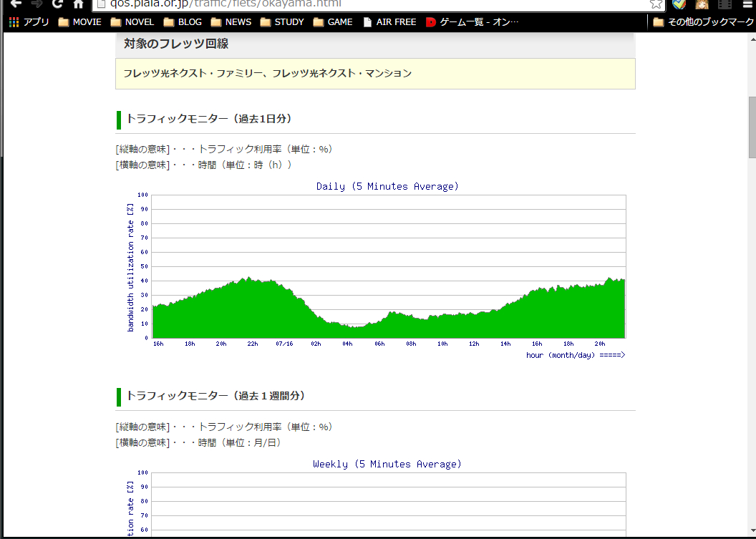
Task: Bookmark this page with the star icon
Action: 656,4
